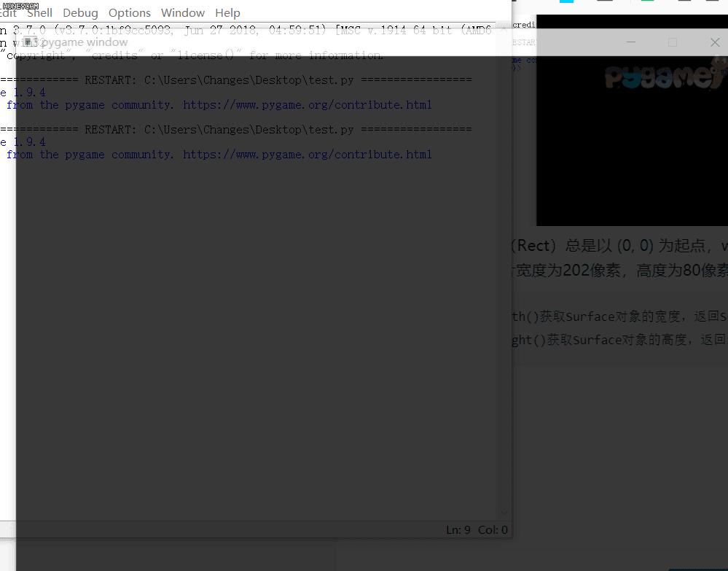This screenshot has width=728, height=571.
Task: Open the Help menu
Action: (x=227, y=12)
